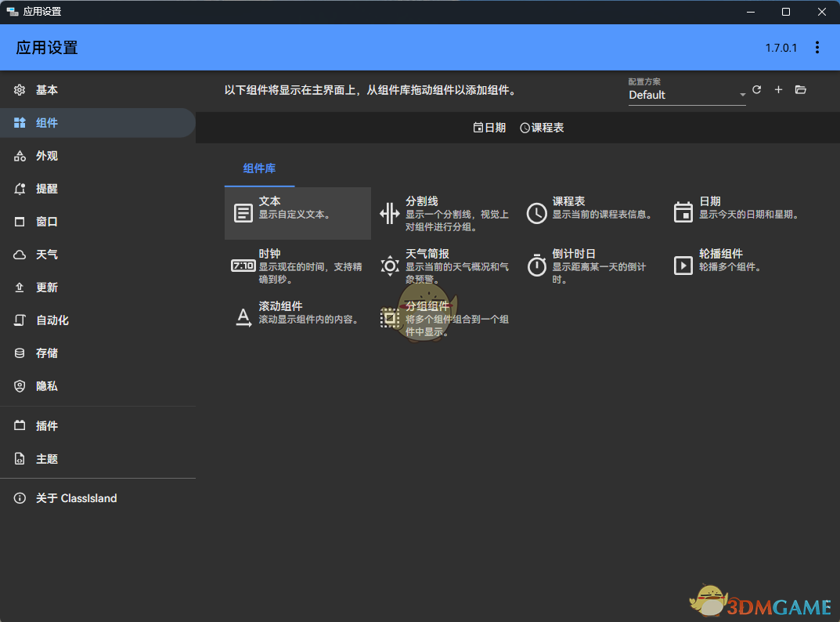The image size is (840, 622).
Task: Open the 基本 settings page
Action: [47, 89]
